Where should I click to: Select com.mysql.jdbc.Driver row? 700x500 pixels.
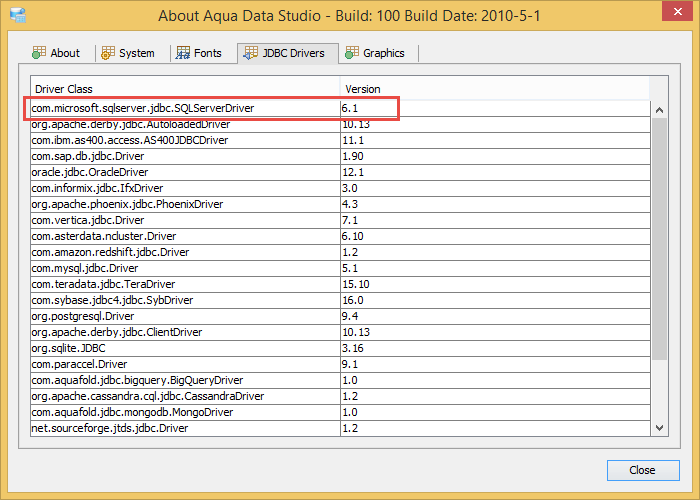[x=340, y=268]
